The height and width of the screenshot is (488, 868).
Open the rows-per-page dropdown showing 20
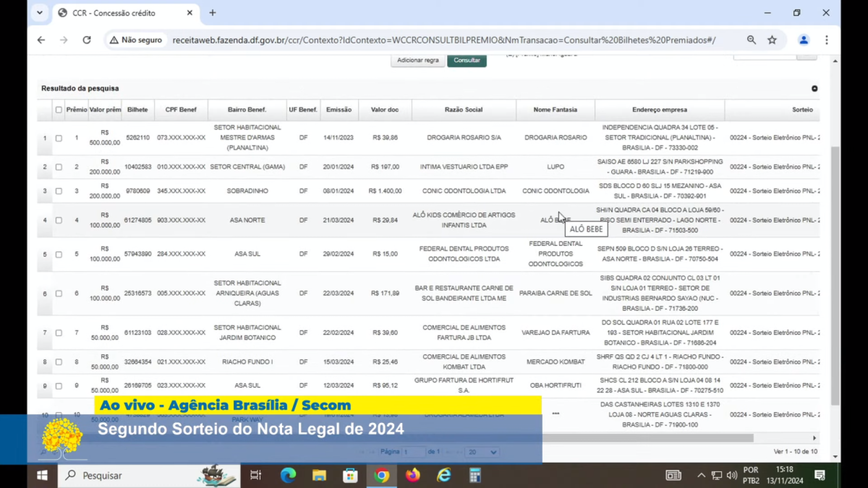(482, 452)
